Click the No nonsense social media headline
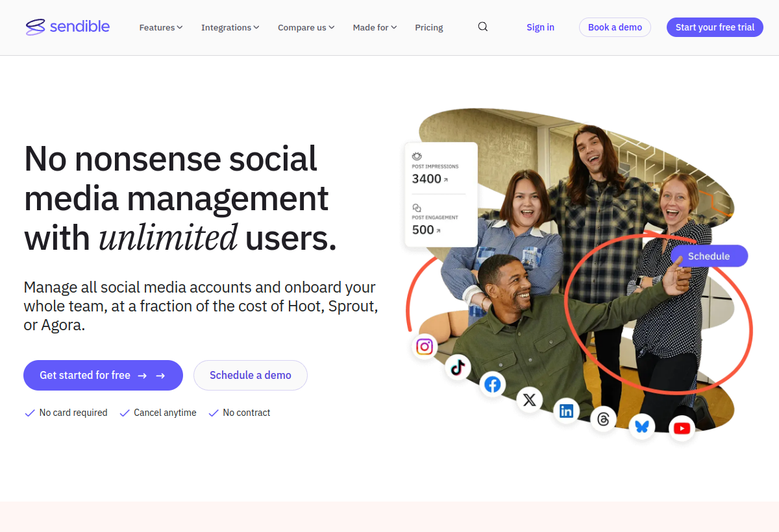This screenshot has height=532, width=779. pyautogui.click(x=180, y=199)
